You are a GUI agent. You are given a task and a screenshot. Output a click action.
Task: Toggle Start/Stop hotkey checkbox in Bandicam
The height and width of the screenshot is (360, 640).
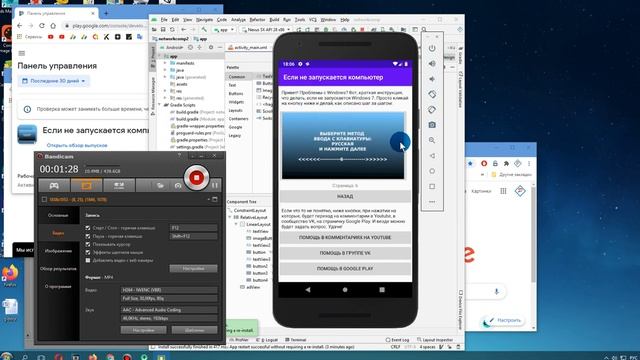pyautogui.click(x=88, y=228)
